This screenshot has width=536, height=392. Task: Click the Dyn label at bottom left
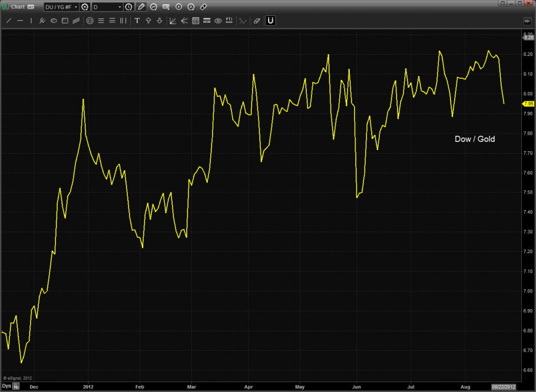(x=7, y=386)
